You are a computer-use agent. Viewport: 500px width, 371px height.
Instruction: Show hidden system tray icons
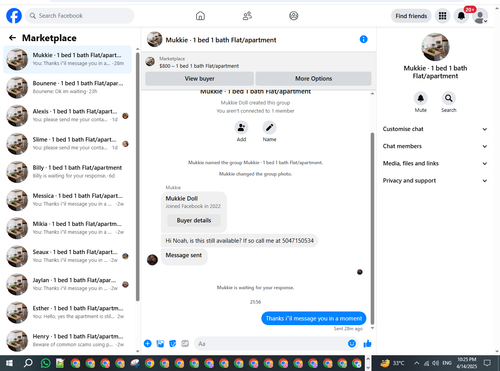point(417,363)
